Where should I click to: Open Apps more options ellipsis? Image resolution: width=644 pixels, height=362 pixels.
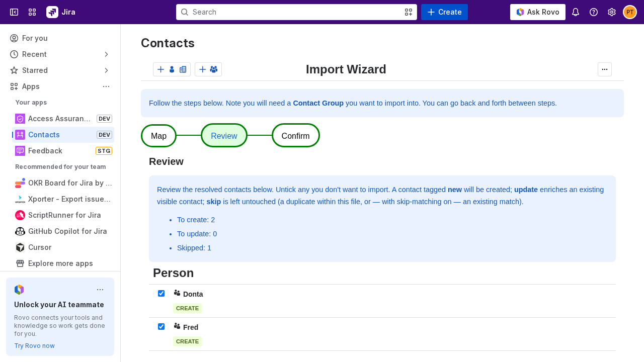(x=106, y=86)
